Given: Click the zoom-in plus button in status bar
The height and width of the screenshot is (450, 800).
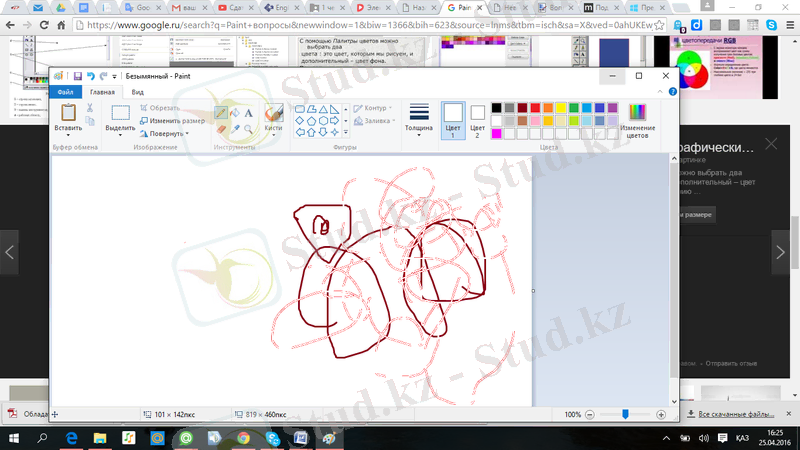Looking at the screenshot, I should 661,414.
